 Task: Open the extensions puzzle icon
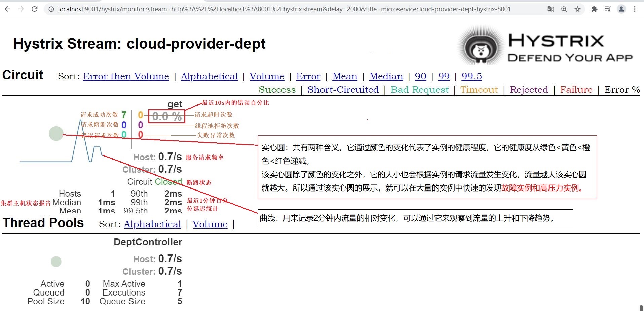[x=594, y=9]
